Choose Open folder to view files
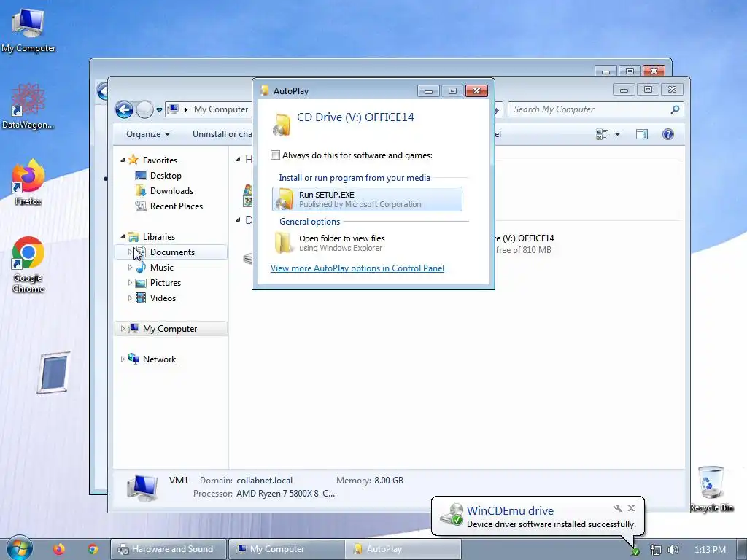 [x=367, y=243]
